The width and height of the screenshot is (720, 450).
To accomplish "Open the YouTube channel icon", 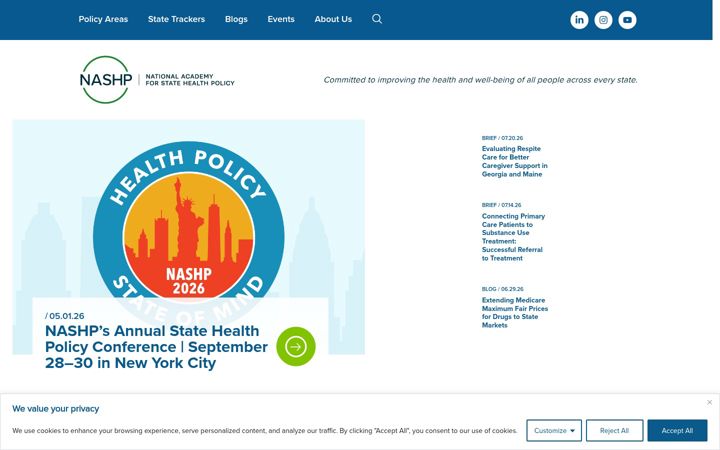I will tap(627, 20).
